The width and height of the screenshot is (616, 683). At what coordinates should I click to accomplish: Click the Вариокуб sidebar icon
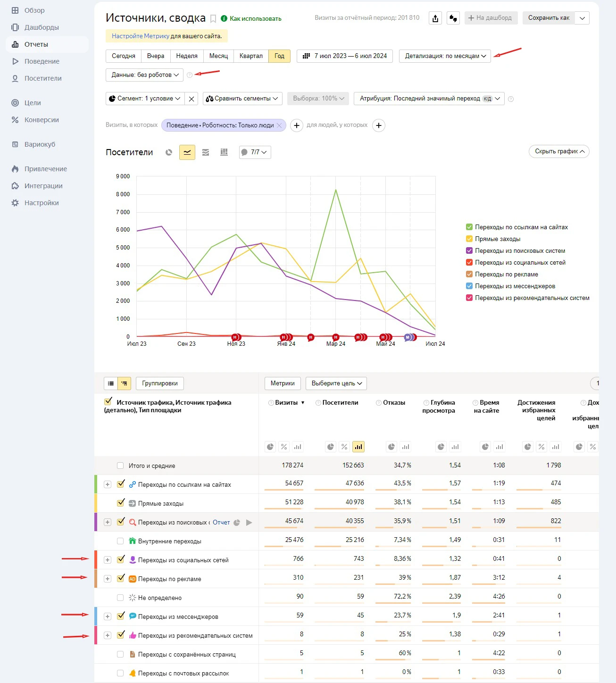[15, 144]
